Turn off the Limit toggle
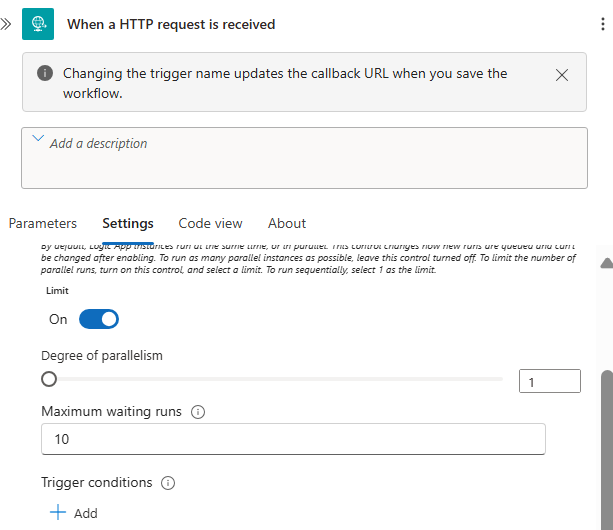Screen dimensions: 613x530 pyautogui.click(x=99, y=319)
